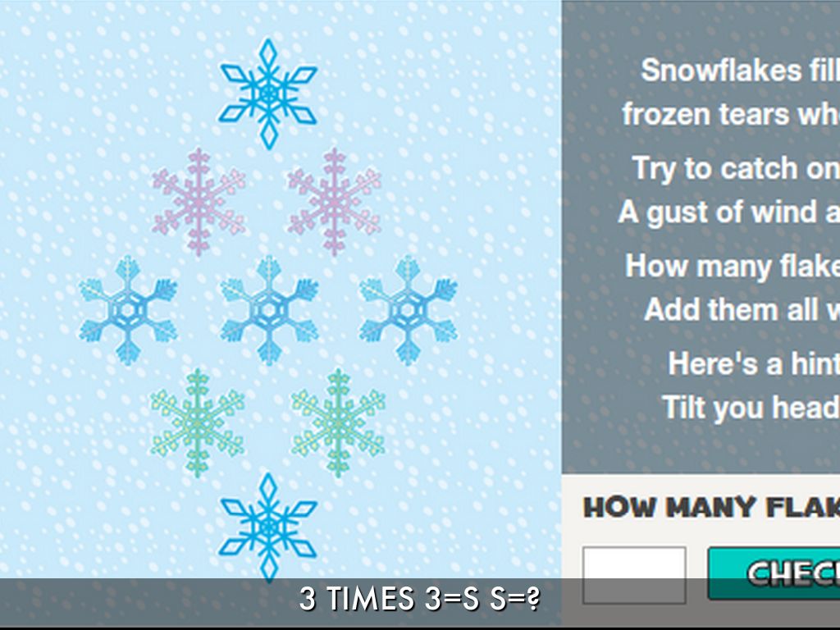
Task: Select the left pink snowflake
Action: (x=199, y=201)
